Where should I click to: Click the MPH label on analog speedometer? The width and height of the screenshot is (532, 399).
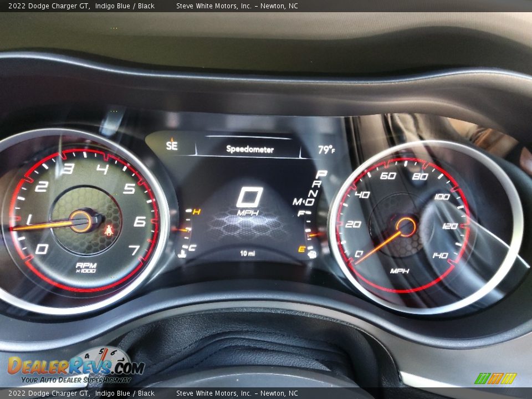(400, 271)
